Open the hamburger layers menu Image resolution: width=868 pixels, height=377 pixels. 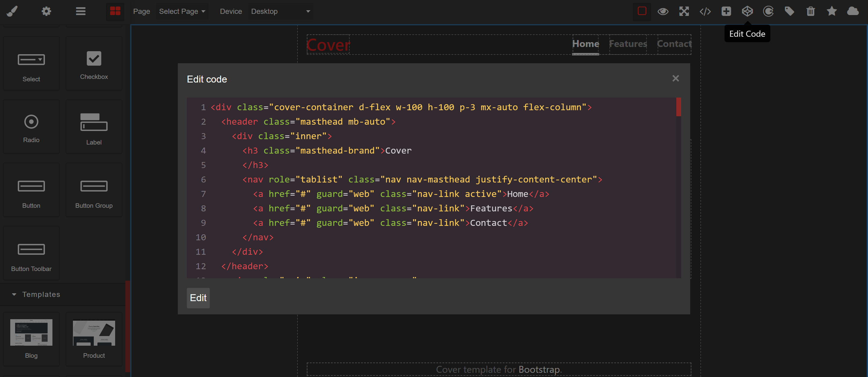(80, 11)
